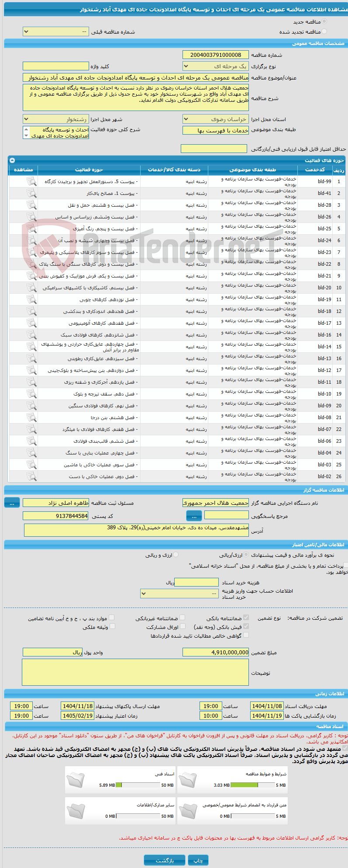
Task: Open the اطلاعات حساب جهت واریز dropdown
Action: [179, 594]
